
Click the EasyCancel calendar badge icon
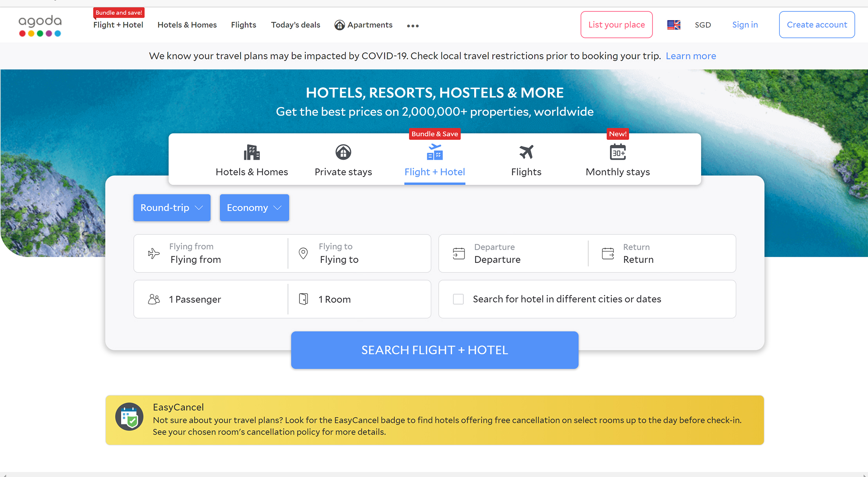pyautogui.click(x=129, y=417)
